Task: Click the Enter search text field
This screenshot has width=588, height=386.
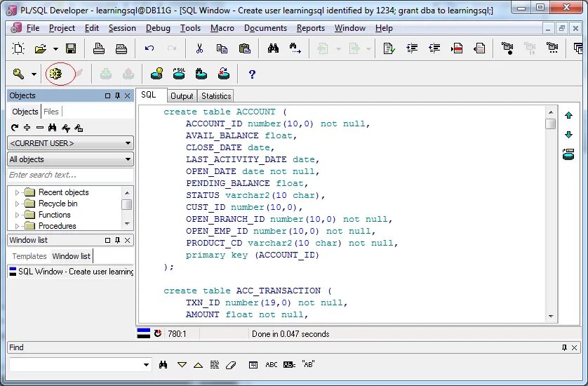Action: coord(70,175)
